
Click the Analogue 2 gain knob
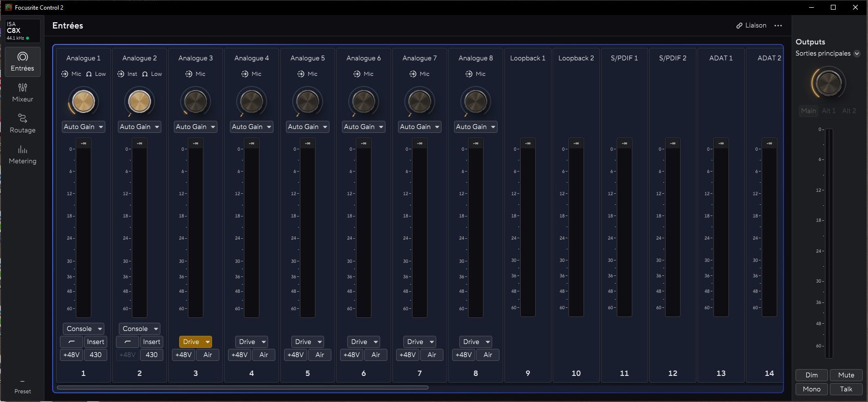(x=140, y=101)
